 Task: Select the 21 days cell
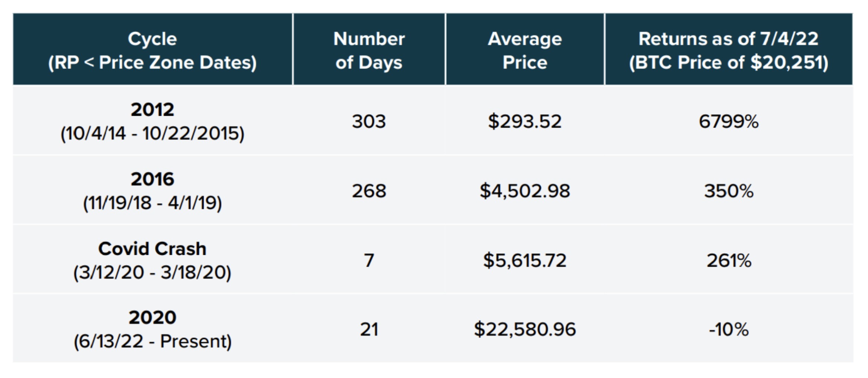pos(369,329)
